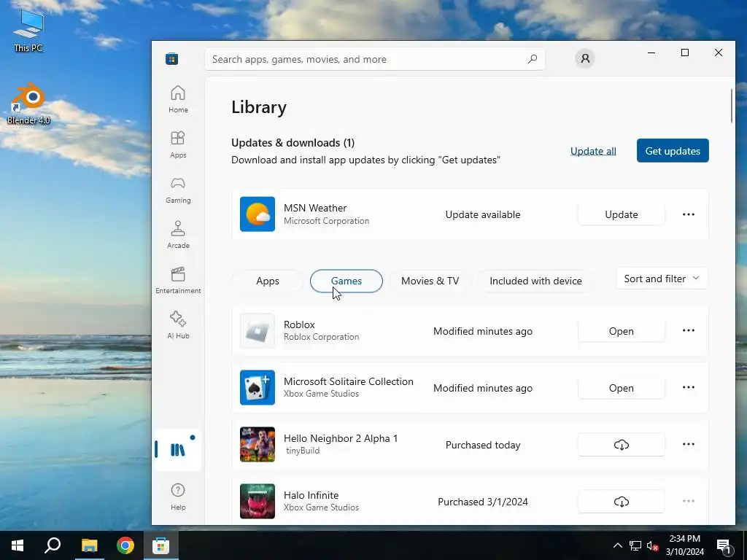This screenshot has height=560, width=747.
Task: Open taskbar search
Action: point(53,545)
